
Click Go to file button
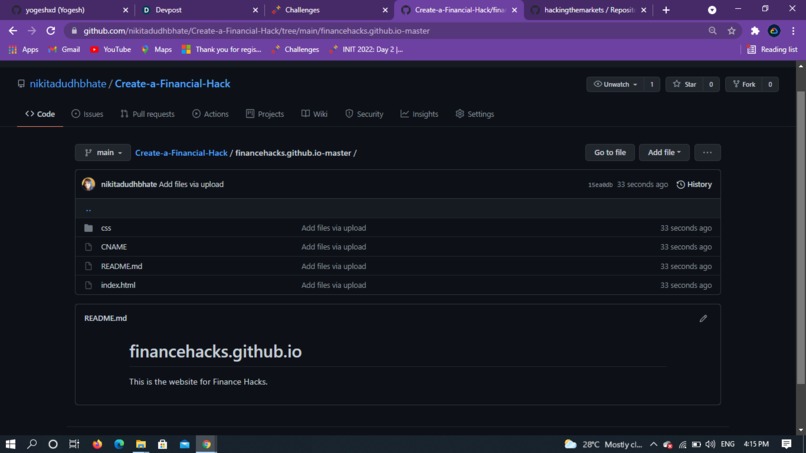[x=610, y=152]
